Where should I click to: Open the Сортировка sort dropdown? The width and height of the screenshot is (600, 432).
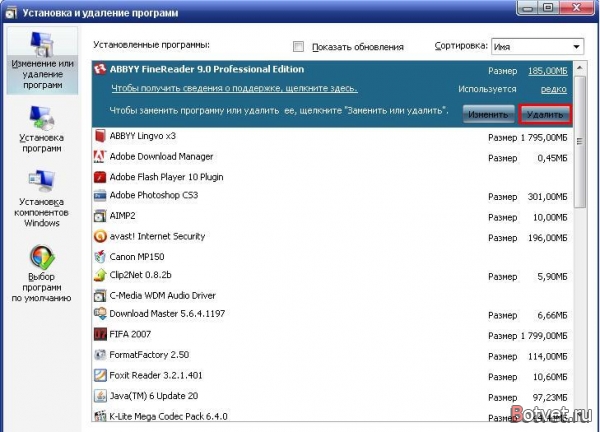point(537,47)
